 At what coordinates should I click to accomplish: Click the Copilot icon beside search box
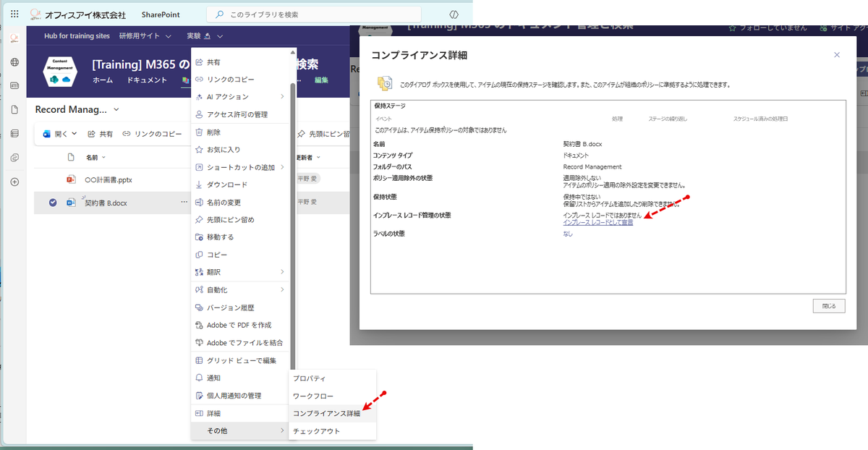click(x=454, y=14)
